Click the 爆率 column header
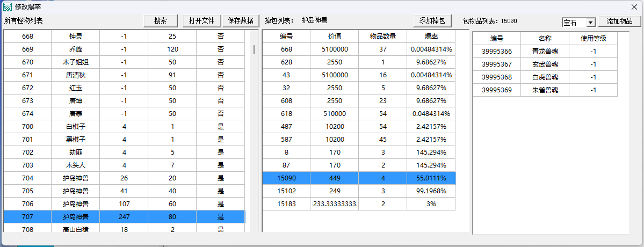This screenshot has height=247, width=644. pyautogui.click(x=431, y=37)
